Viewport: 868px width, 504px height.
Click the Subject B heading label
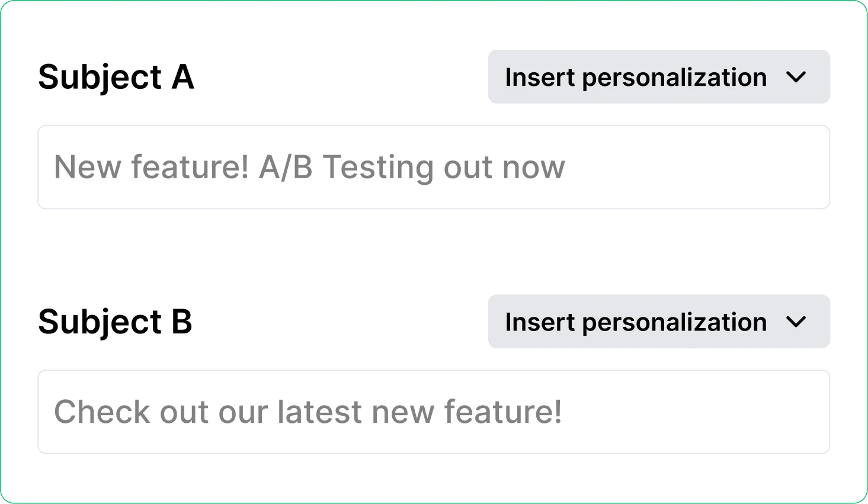point(115,322)
